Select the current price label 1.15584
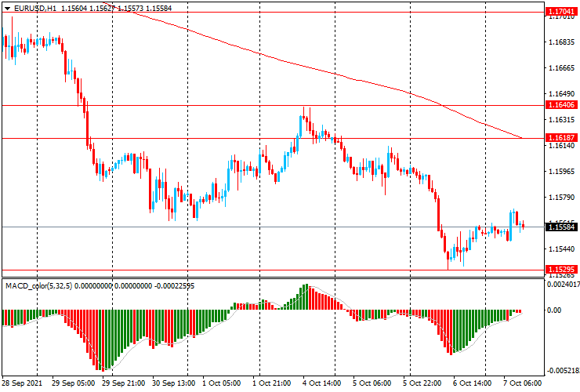Screen dimensions: 580x392 click(561, 227)
